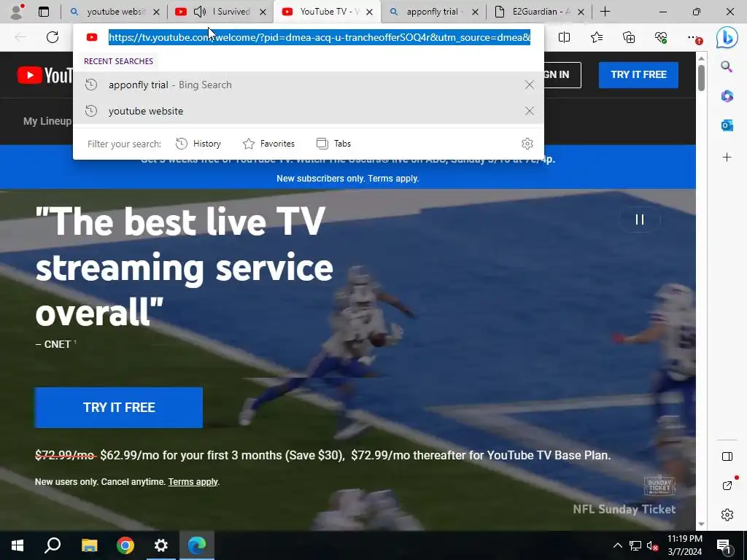Click the header TRY IT FREE button
Viewport: 747px width, 560px height.
pos(638,75)
